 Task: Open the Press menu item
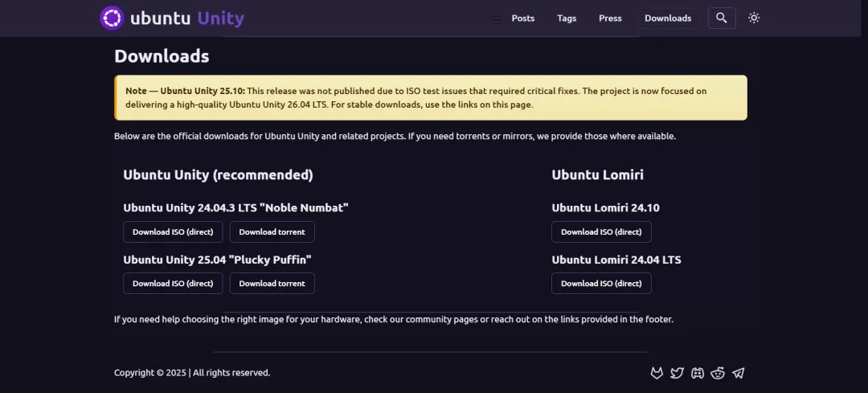(610, 18)
